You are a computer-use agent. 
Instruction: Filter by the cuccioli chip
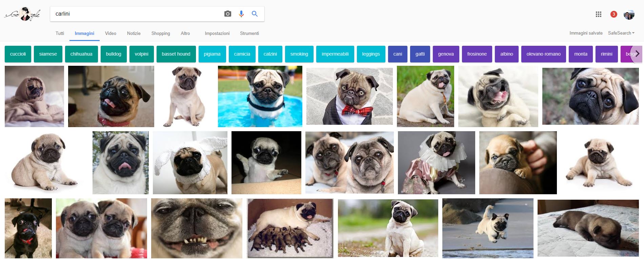point(18,54)
